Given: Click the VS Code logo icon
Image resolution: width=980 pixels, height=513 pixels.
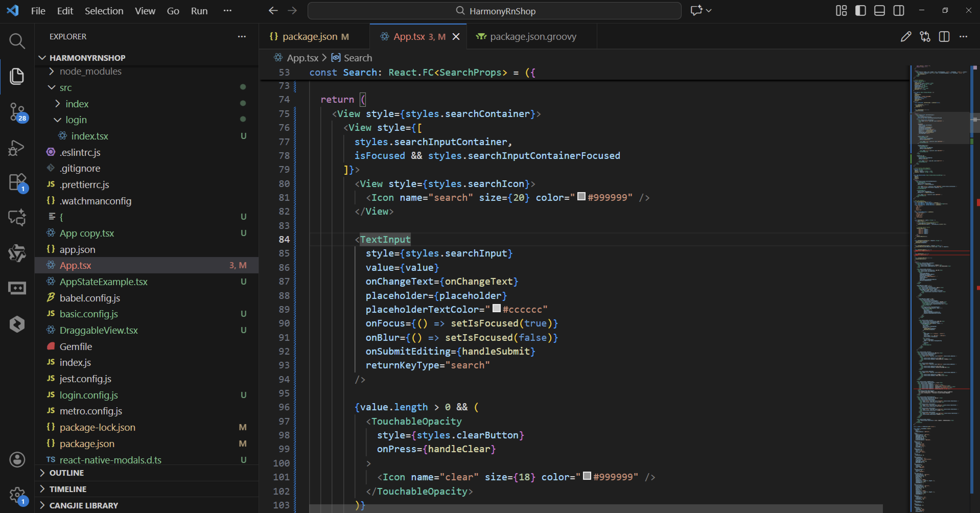Looking at the screenshot, I should coord(13,10).
